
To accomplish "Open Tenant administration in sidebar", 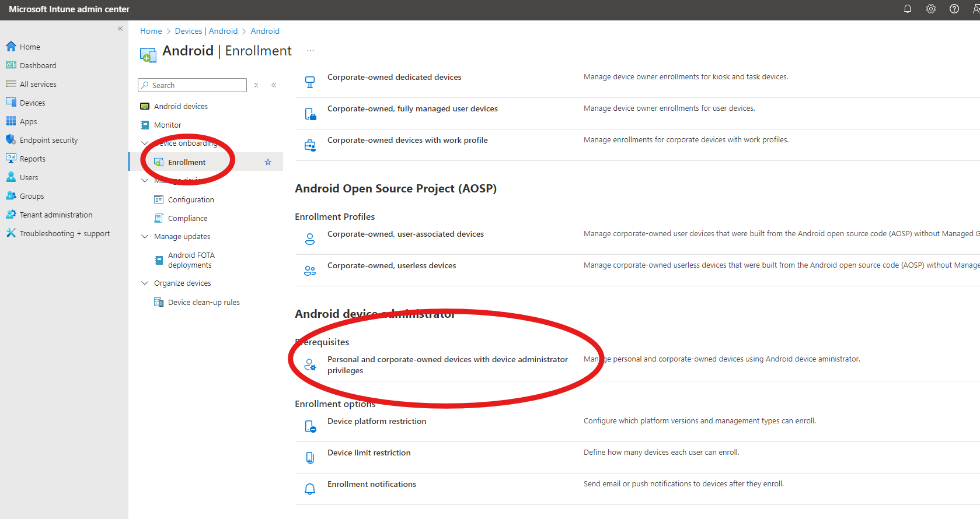I will [x=56, y=215].
